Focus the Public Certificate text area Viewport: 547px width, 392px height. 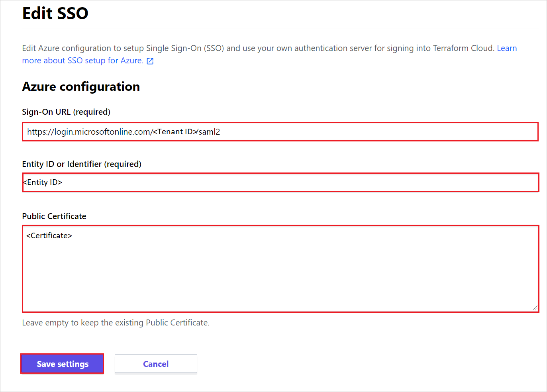279,268
